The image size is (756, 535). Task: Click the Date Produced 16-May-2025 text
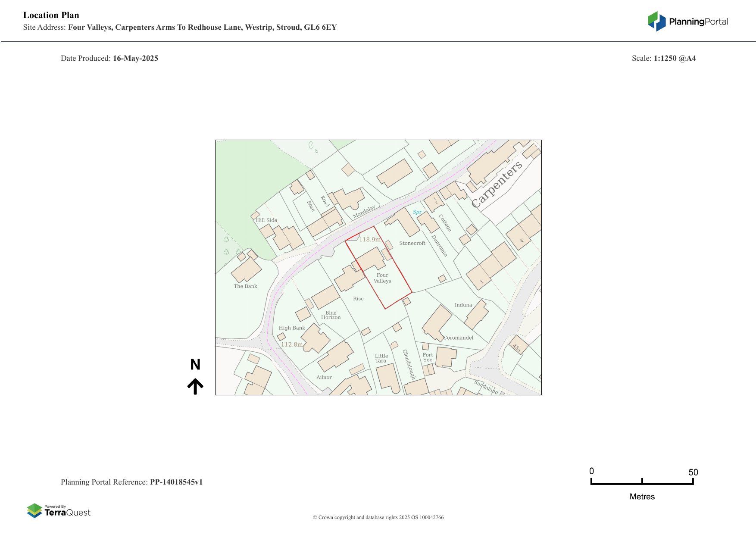pyautogui.click(x=109, y=58)
